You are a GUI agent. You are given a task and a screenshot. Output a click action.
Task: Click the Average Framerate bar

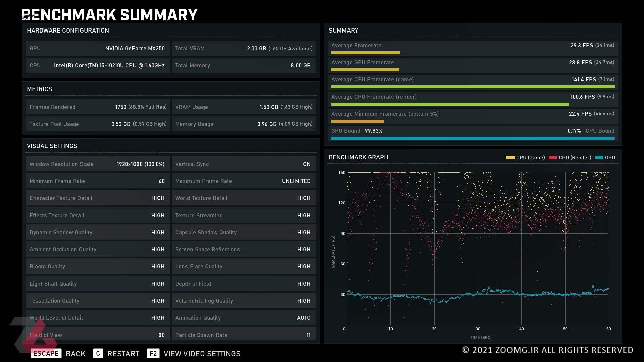click(366, 53)
